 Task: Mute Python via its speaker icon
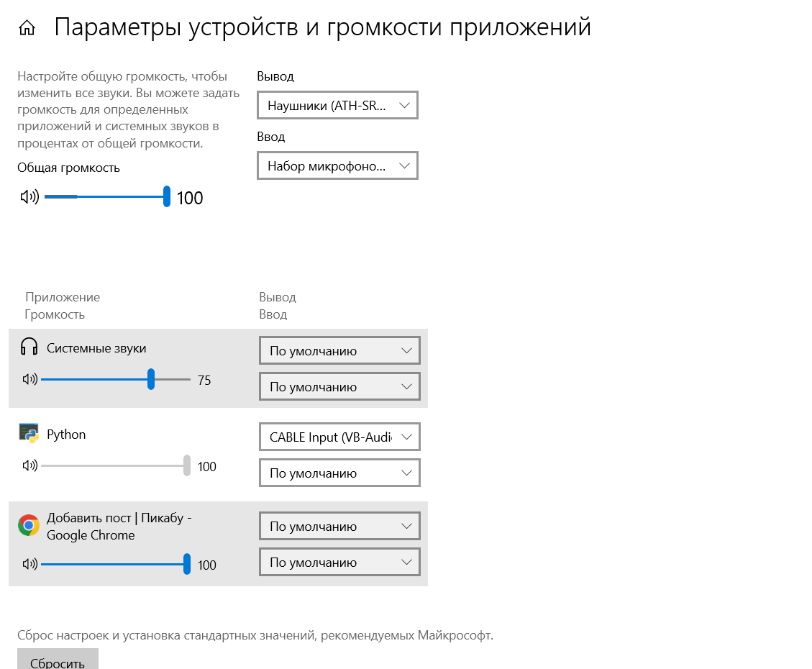(30, 465)
